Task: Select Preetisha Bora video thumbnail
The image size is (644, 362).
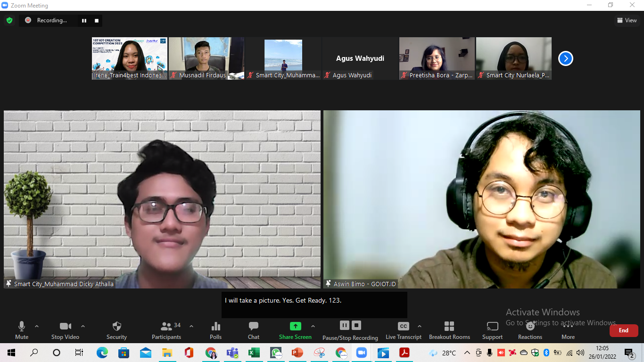Action: [437, 58]
